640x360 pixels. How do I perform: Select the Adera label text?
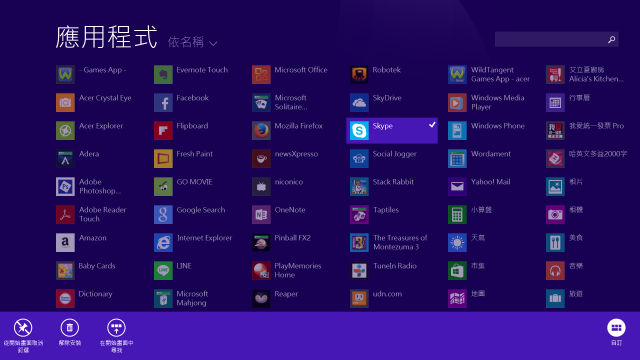89,154
